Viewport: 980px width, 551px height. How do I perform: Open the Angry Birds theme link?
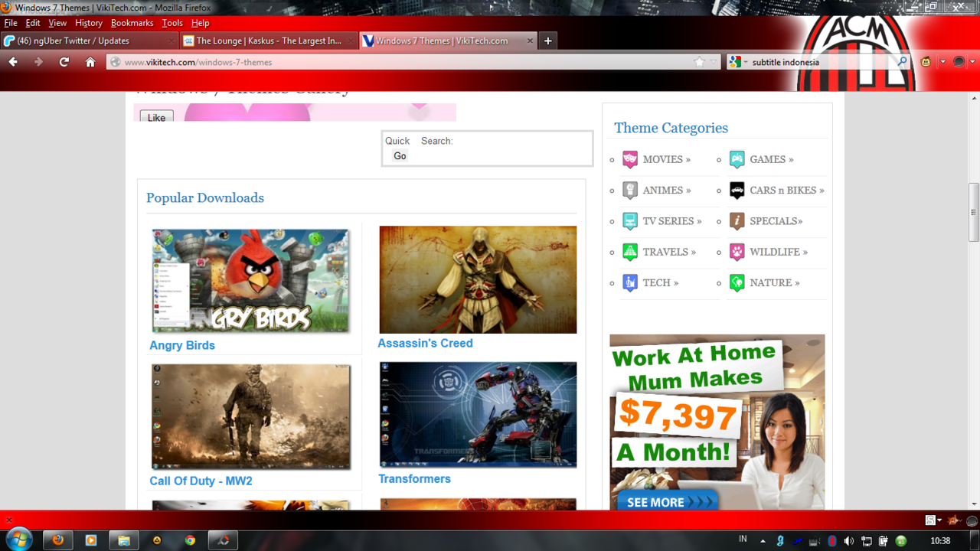pyautogui.click(x=182, y=345)
